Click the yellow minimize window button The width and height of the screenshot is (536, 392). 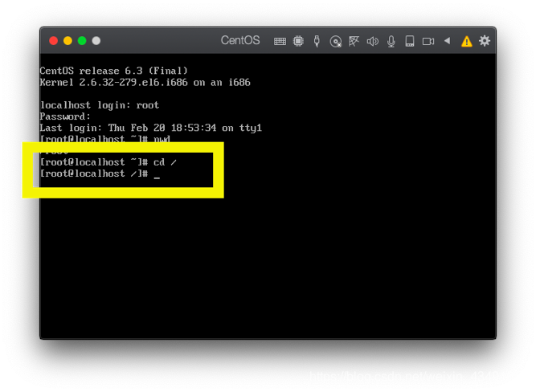click(68, 41)
